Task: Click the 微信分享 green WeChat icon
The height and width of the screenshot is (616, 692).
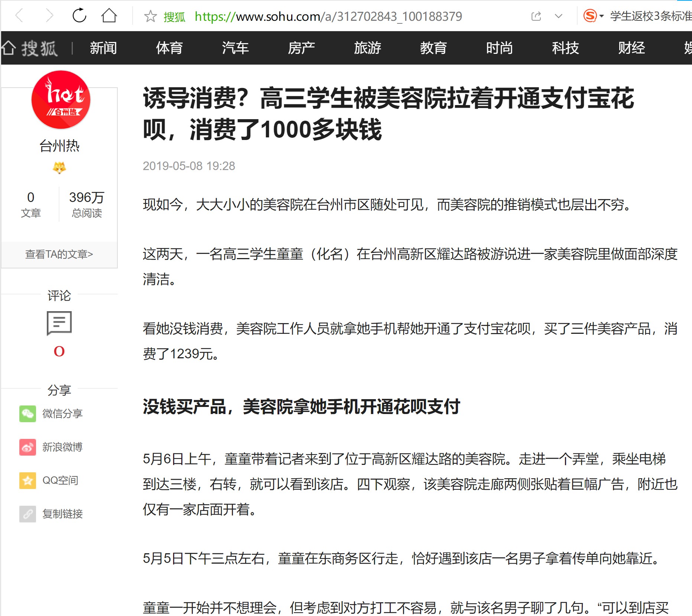Action: click(x=28, y=414)
